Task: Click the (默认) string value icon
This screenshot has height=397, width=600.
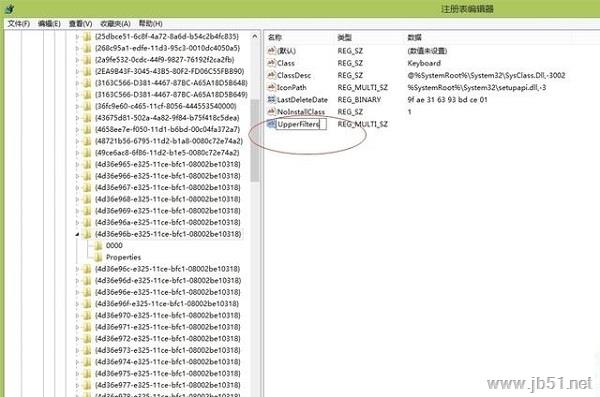Action: coord(272,51)
